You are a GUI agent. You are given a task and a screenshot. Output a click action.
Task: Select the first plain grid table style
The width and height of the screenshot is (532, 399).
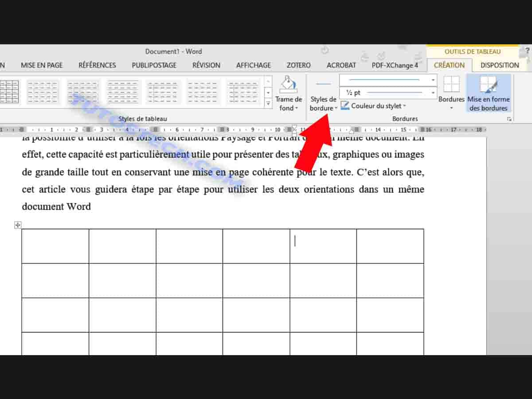pos(9,91)
